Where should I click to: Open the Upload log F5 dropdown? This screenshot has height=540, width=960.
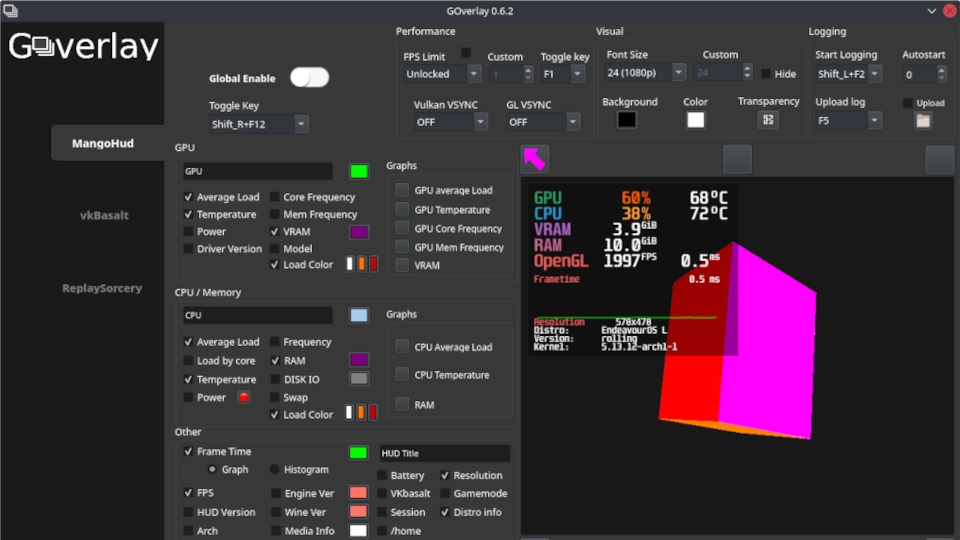[848, 121]
